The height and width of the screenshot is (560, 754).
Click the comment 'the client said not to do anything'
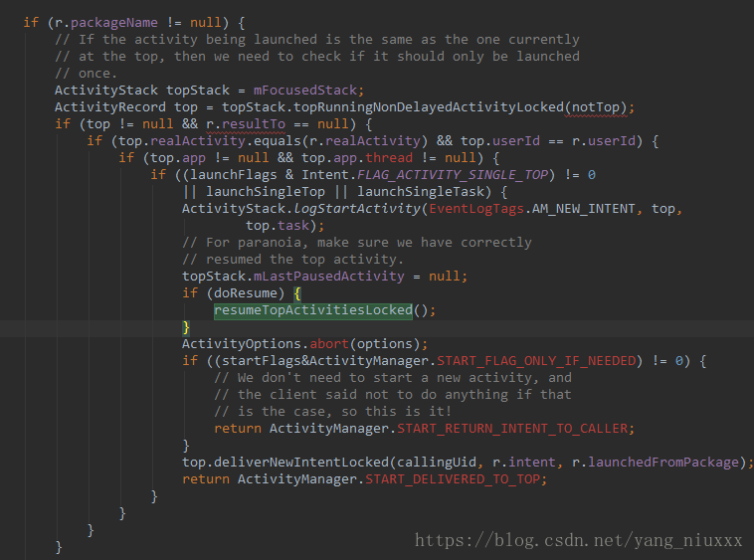[x=393, y=395]
